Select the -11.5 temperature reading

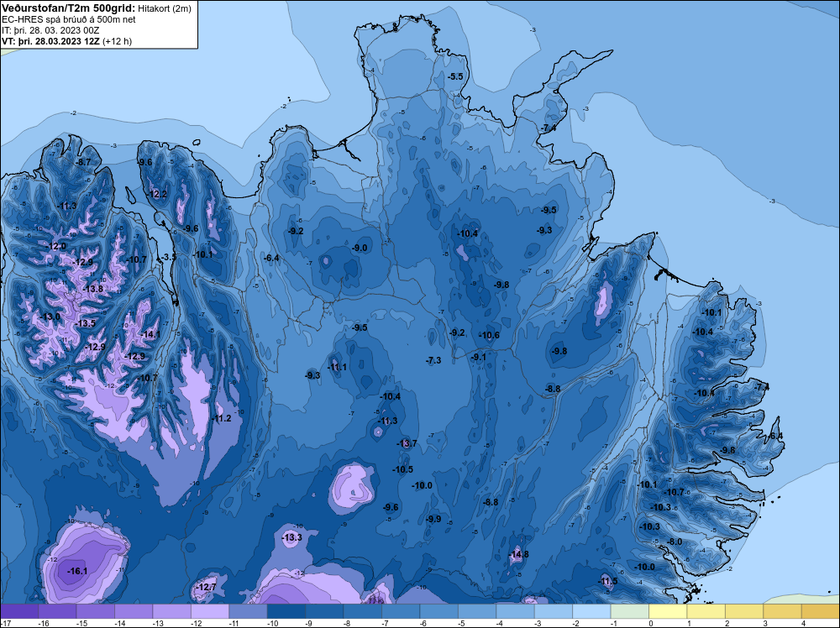pos(607,582)
